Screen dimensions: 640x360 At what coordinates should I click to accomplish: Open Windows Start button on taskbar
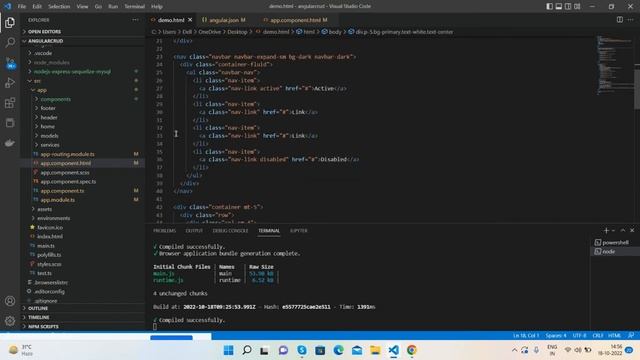point(229,350)
